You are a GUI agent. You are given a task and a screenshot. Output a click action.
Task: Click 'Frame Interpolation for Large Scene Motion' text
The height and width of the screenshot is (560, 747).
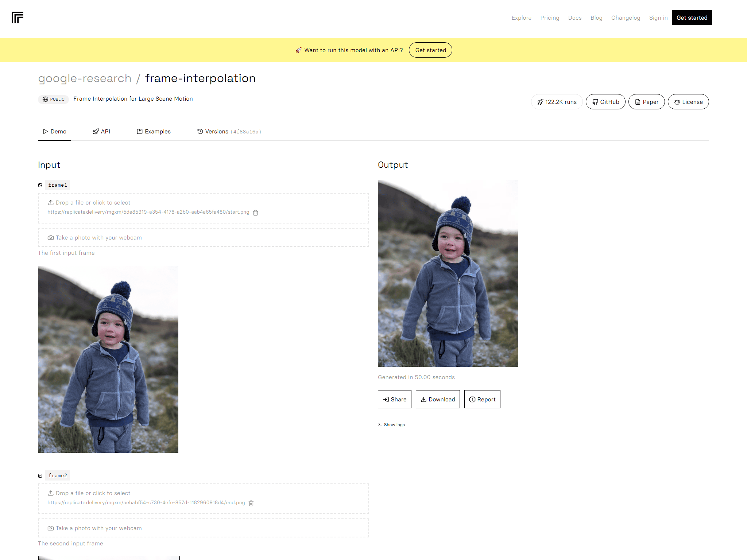pyautogui.click(x=133, y=99)
